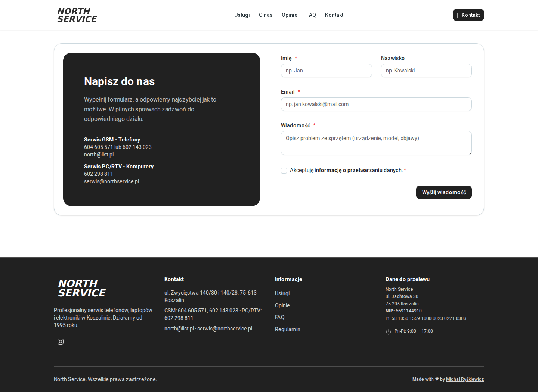Click the 'Napisz do nas' heading

[x=120, y=81]
